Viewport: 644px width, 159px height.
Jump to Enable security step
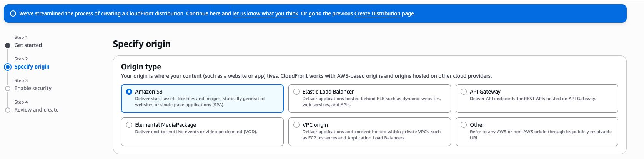point(33,89)
